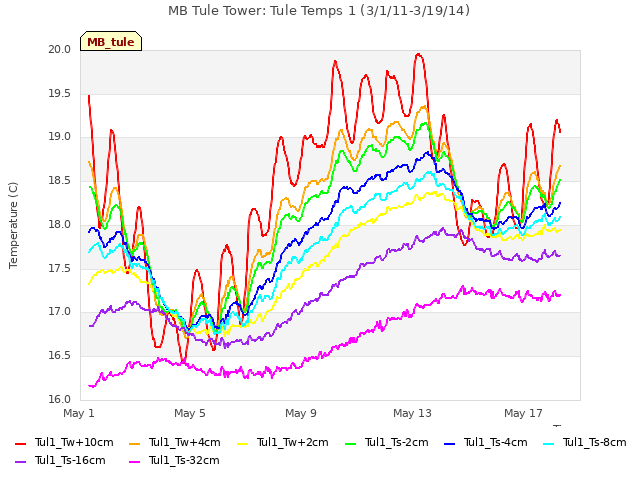Click the 19.0 y-axis tick label
This screenshot has height=480, width=640.
pos(60,137)
